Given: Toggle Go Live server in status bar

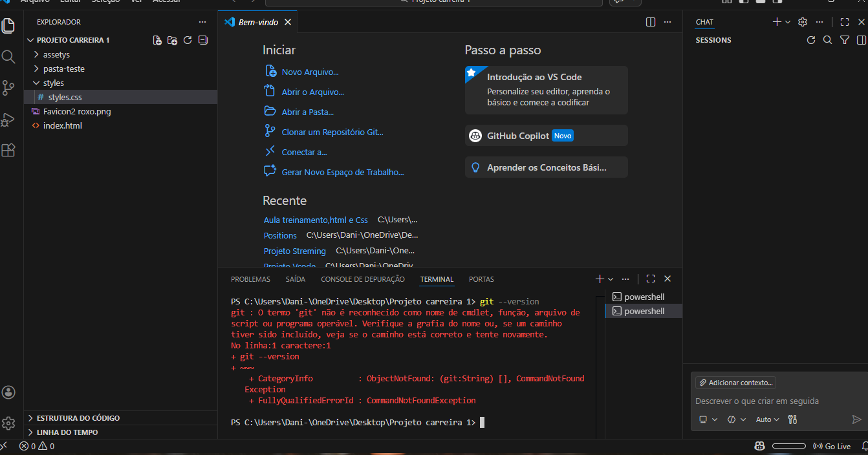Looking at the screenshot, I should click(x=832, y=446).
